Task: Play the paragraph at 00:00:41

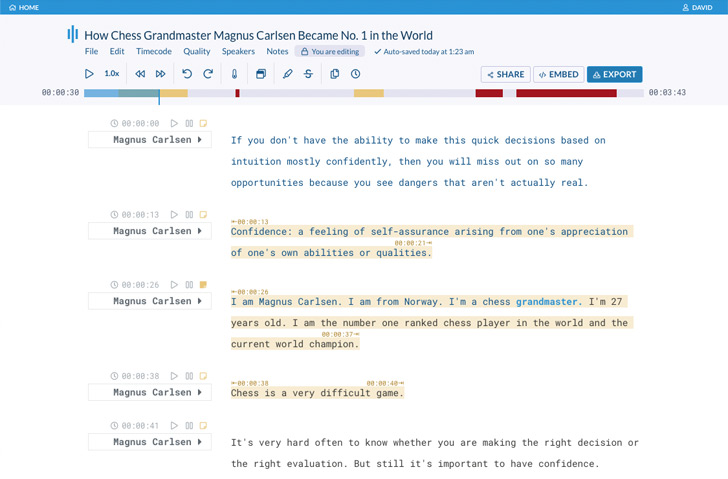Action: tap(174, 426)
